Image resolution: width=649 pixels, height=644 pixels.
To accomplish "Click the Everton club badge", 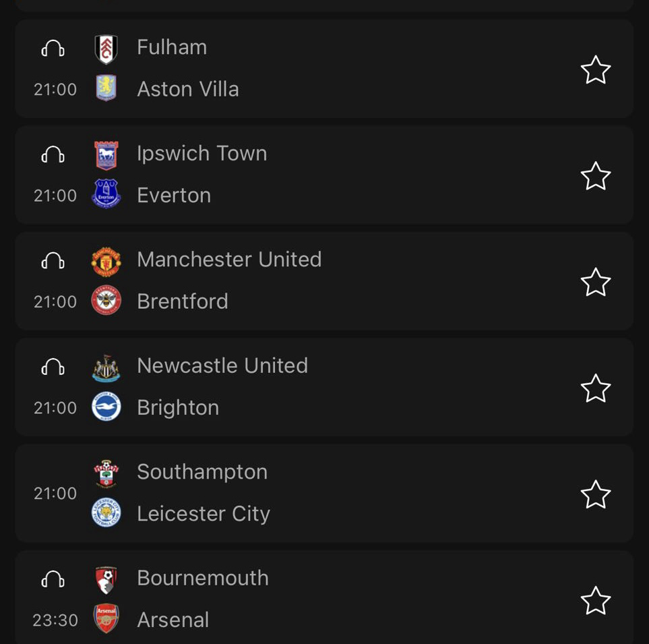I will [x=106, y=194].
